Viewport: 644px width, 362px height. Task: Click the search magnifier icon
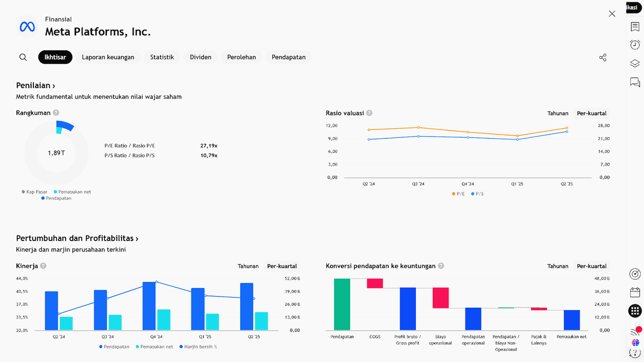click(x=23, y=57)
